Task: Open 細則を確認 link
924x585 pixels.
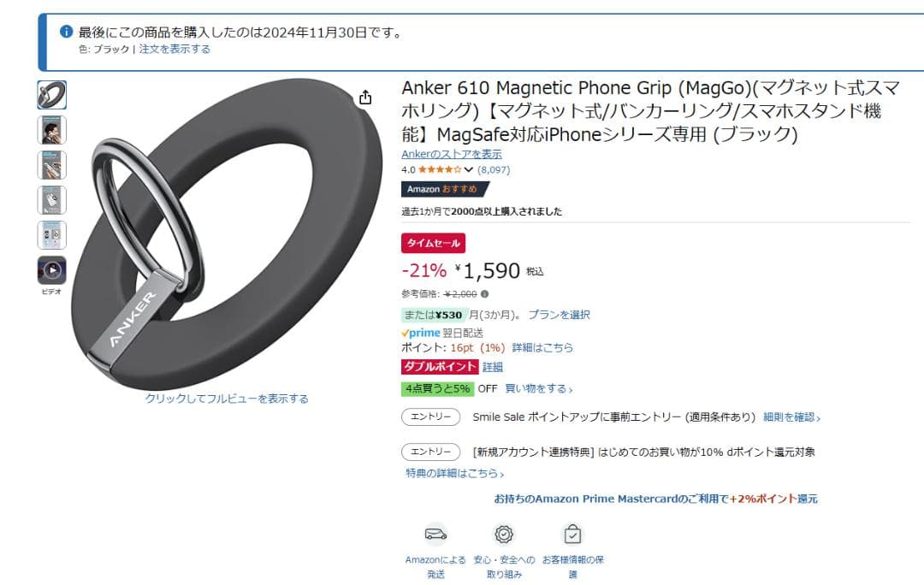Action: click(791, 417)
